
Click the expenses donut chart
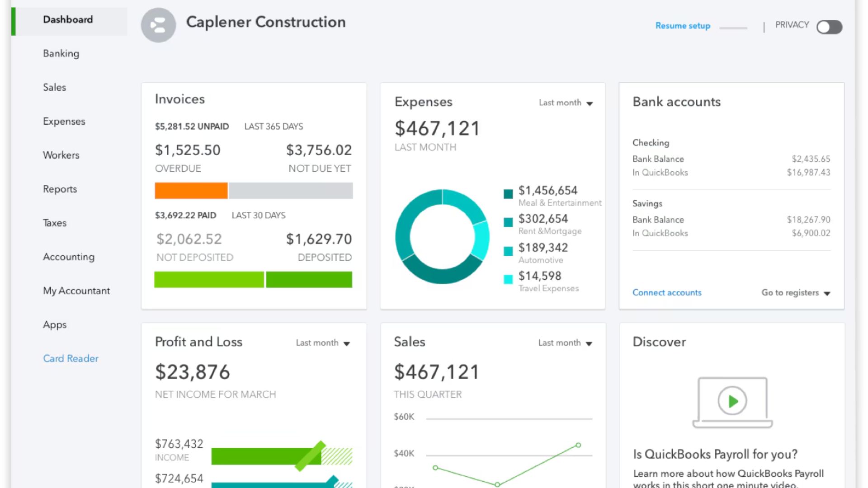(x=442, y=236)
